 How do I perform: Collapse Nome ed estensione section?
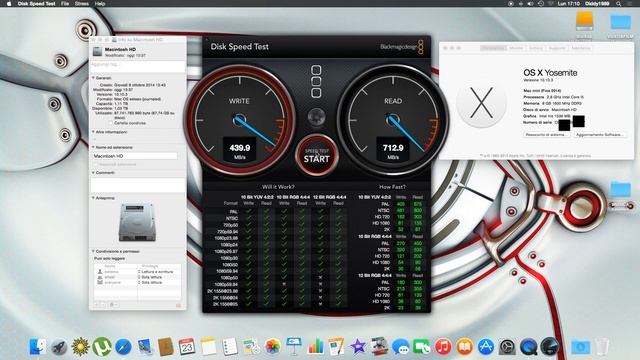click(x=93, y=147)
